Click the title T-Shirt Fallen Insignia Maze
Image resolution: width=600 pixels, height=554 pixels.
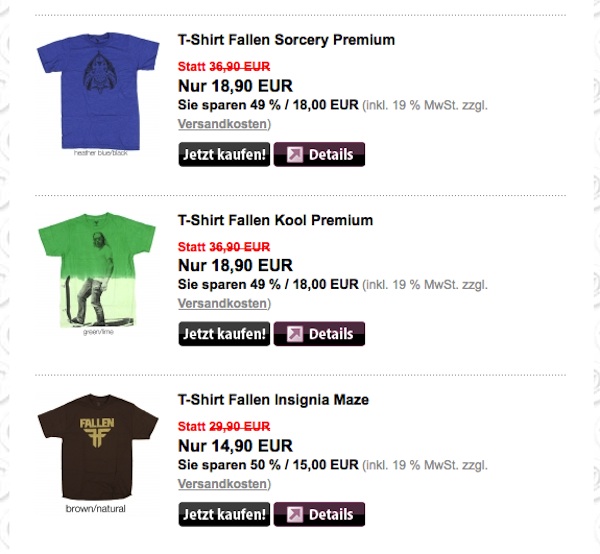click(x=273, y=400)
